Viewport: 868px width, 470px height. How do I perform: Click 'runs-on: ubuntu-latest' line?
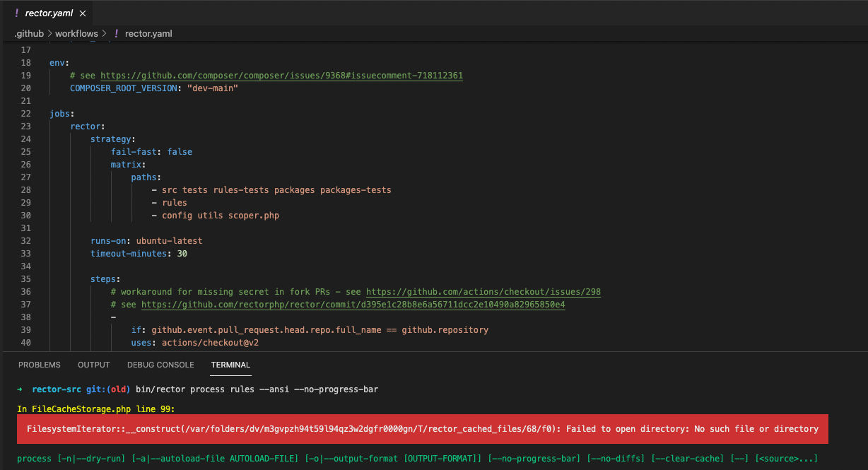[x=146, y=241]
